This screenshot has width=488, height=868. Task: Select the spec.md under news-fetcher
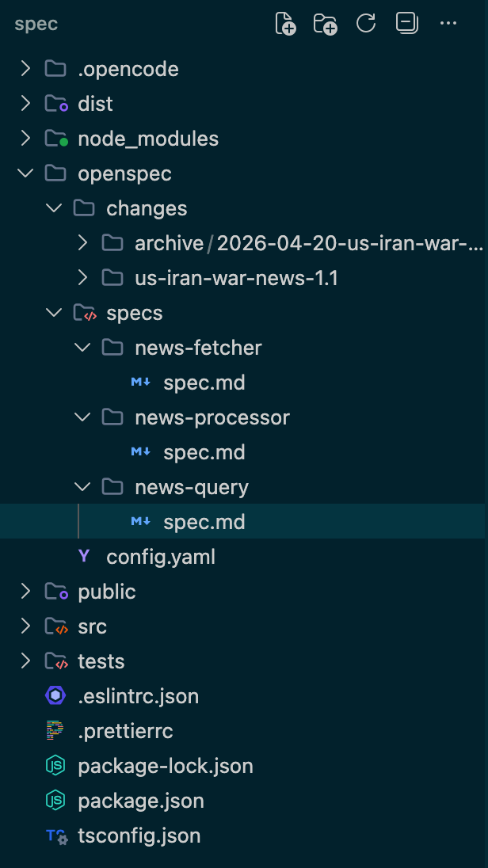[244, 383]
